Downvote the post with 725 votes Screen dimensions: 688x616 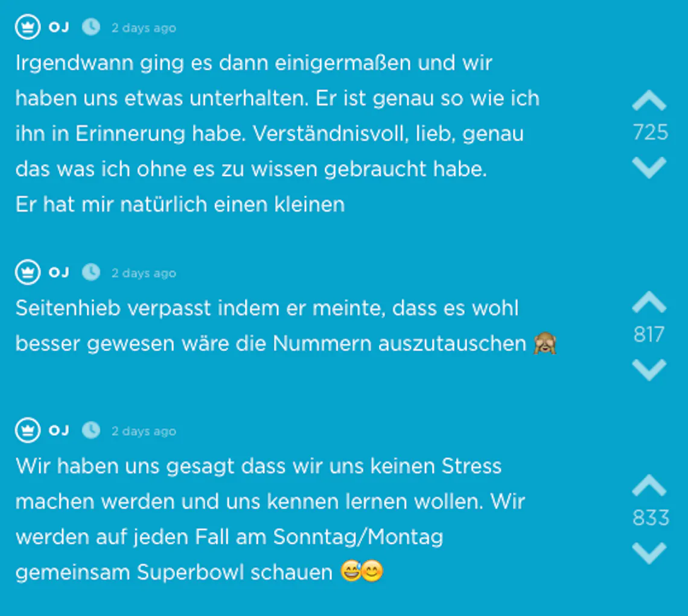click(649, 168)
